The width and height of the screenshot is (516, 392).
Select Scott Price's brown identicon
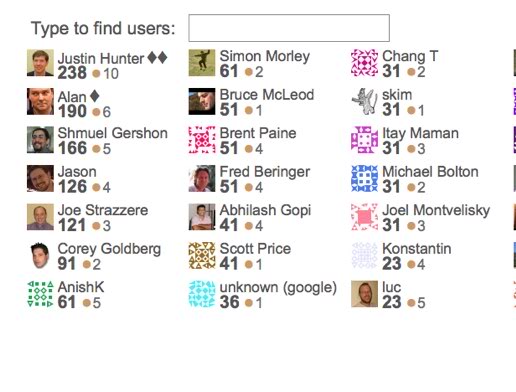(202, 256)
